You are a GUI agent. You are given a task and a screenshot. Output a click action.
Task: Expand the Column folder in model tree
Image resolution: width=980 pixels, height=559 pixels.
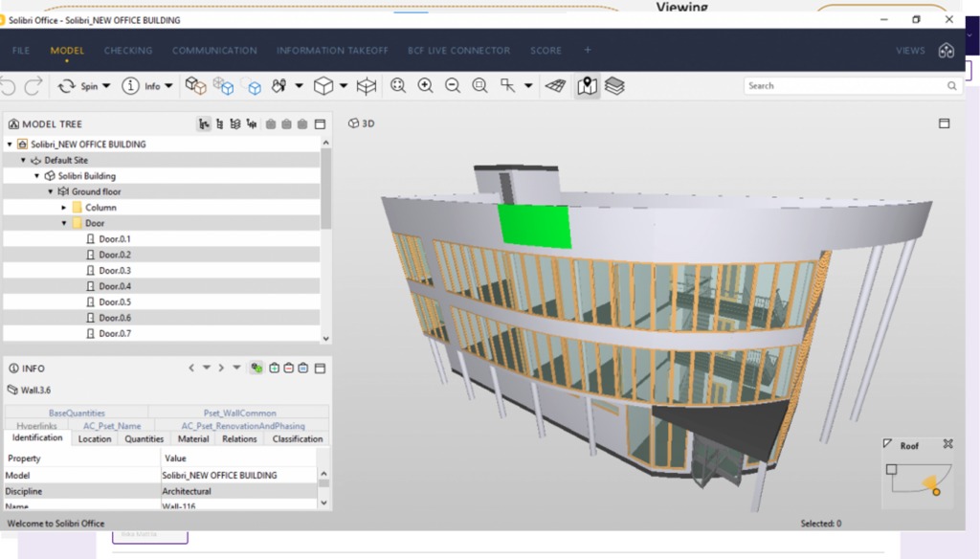pos(64,208)
